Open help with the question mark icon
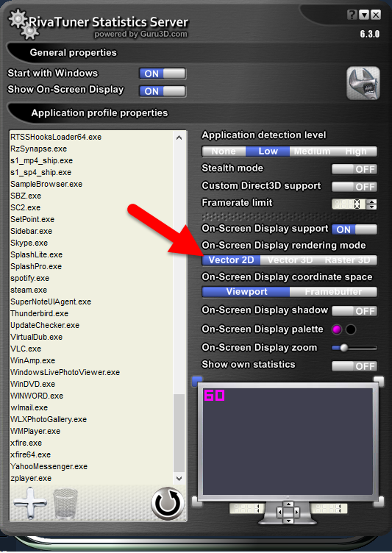This screenshot has width=392, height=553. (x=352, y=15)
